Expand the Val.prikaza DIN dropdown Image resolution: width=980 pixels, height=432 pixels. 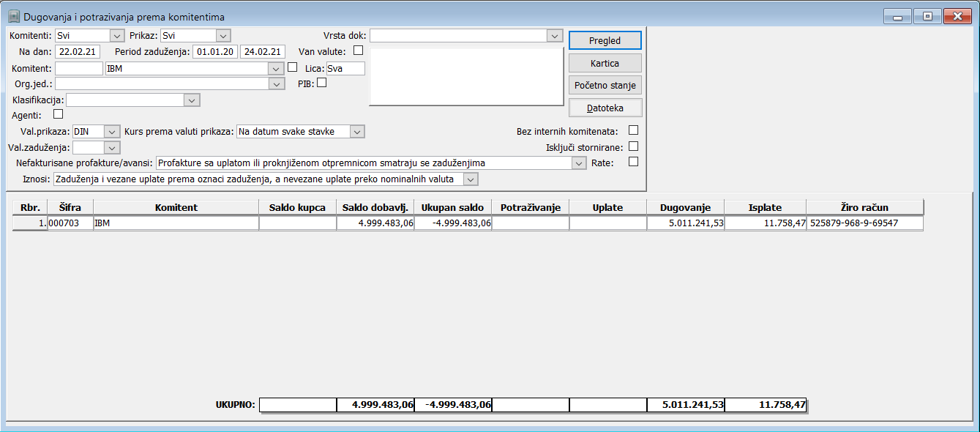point(112,131)
